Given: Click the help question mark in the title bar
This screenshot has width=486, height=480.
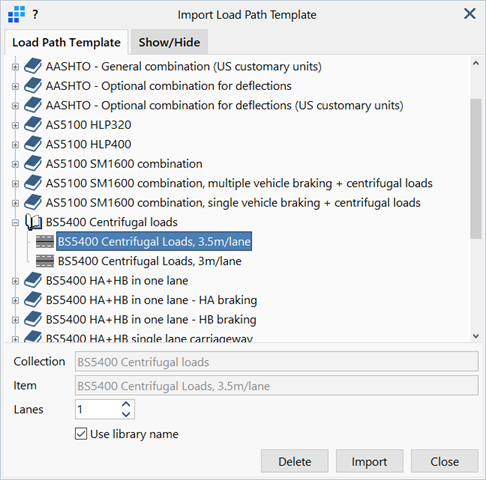Looking at the screenshot, I should click(x=35, y=14).
